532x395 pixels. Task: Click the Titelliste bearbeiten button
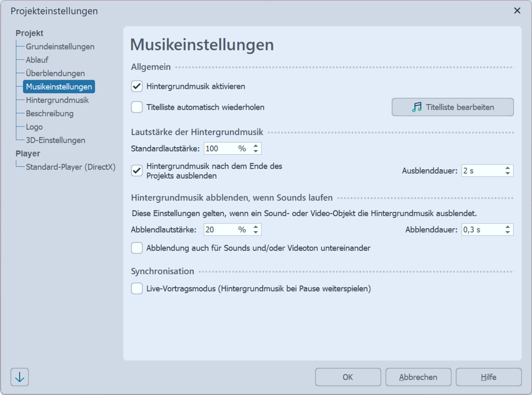click(453, 107)
